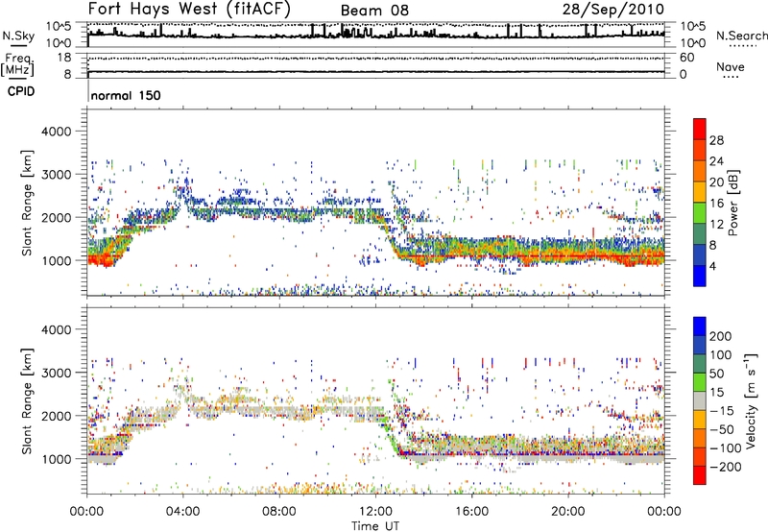The height and width of the screenshot is (532, 768).
Task: Click the 'Time UT' axis title
Action: (x=375, y=525)
